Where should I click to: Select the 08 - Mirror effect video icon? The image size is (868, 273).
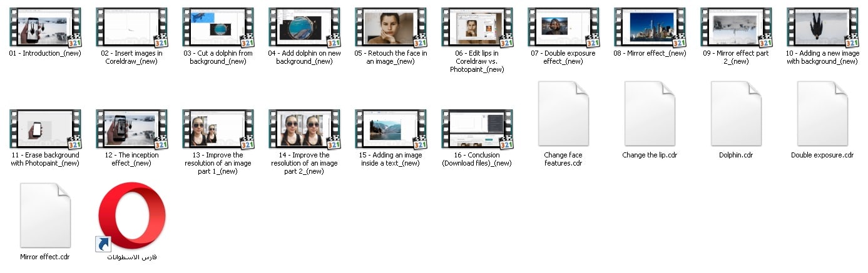(x=650, y=27)
